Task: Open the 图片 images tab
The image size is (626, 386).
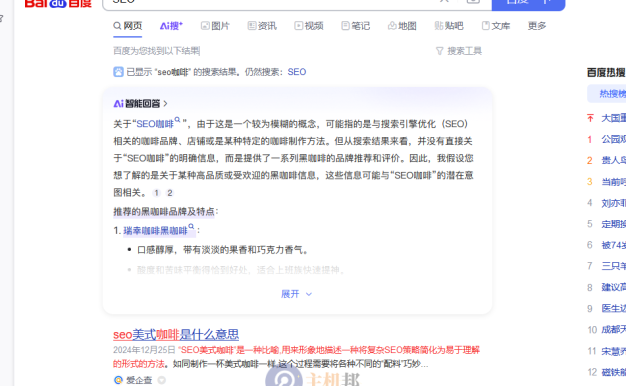Action: pyautogui.click(x=215, y=26)
